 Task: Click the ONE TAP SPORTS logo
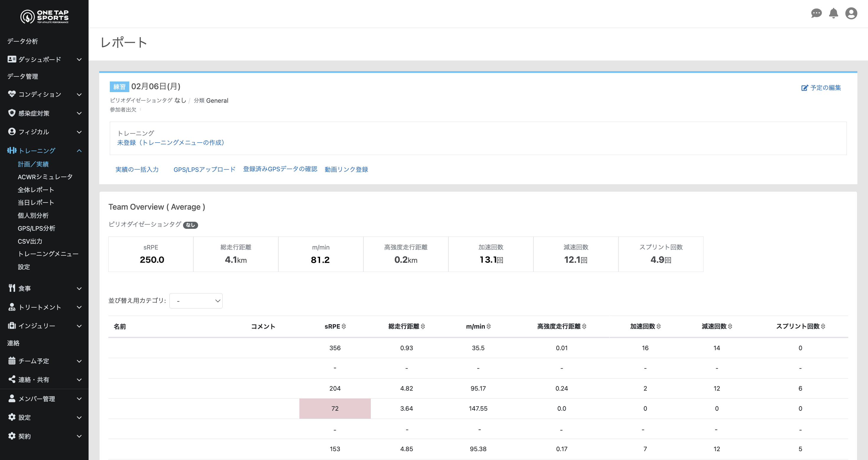(44, 17)
